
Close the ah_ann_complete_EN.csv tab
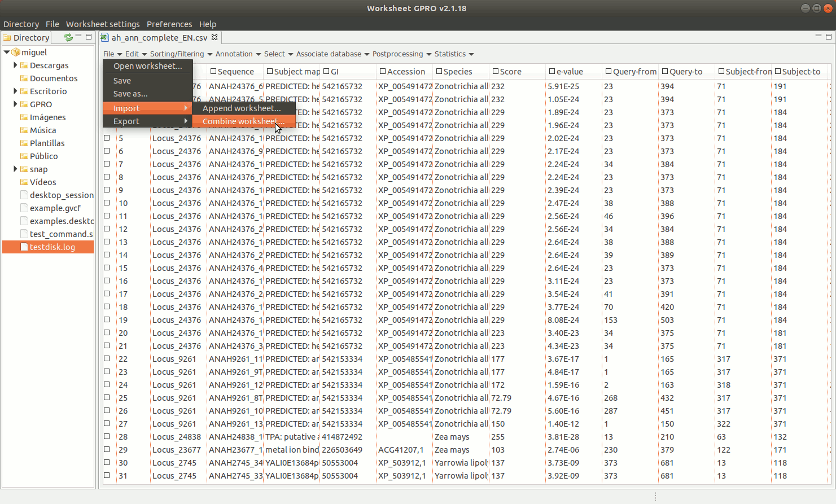click(x=215, y=37)
